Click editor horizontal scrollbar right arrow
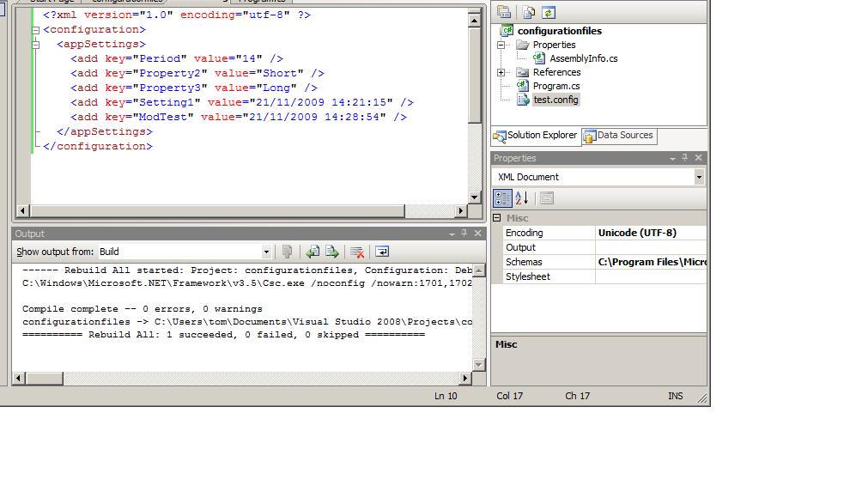Image resolution: width=856 pixels, height=504 pixels. point(461,210)
